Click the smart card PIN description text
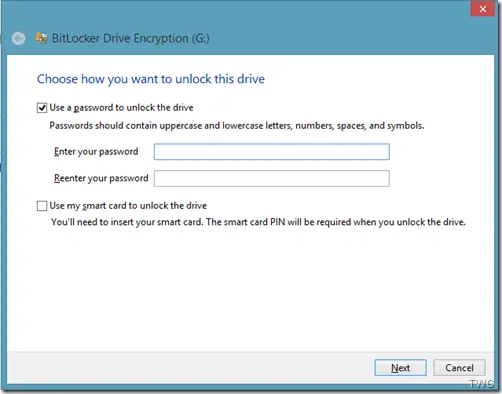Screen dimensions: 502x394 pos(258,222)
